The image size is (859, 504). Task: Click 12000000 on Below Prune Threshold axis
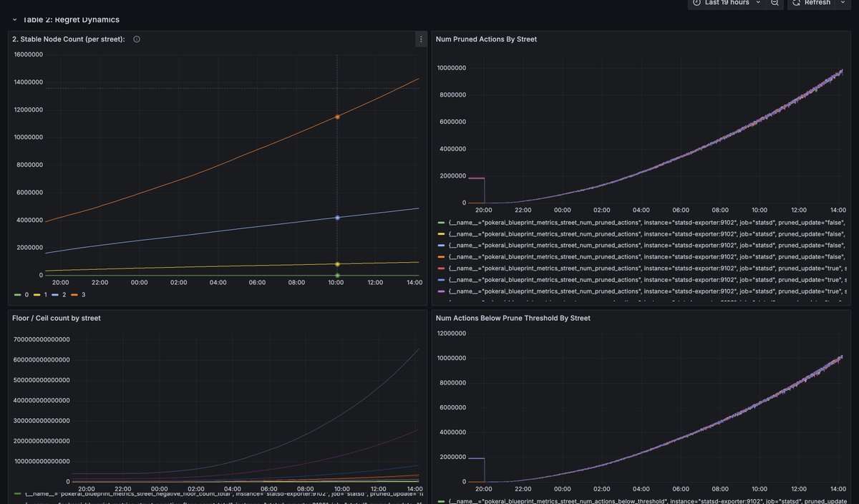[452, 334]
